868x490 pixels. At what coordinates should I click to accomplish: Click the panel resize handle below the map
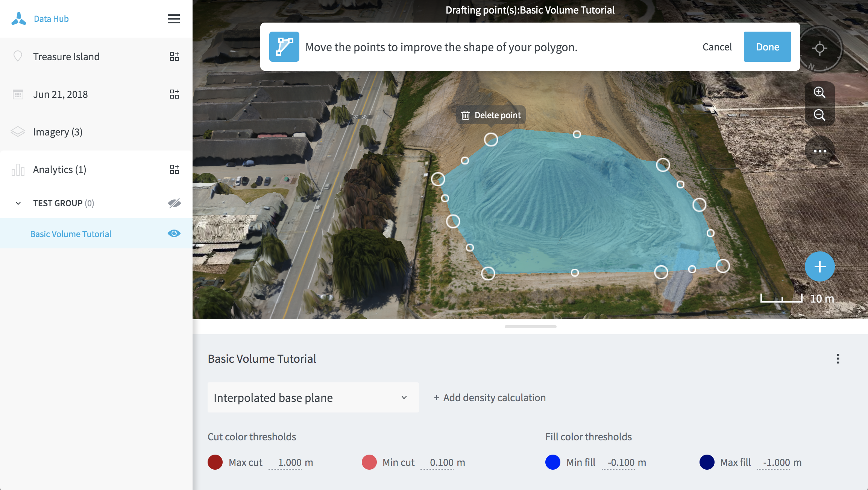530,327
